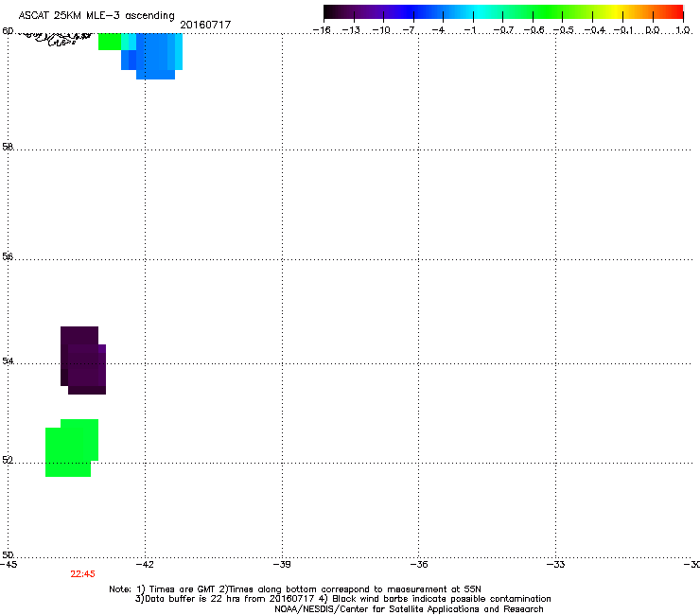
Task: Click the -4 colorbar label
Action: point(440,30)
